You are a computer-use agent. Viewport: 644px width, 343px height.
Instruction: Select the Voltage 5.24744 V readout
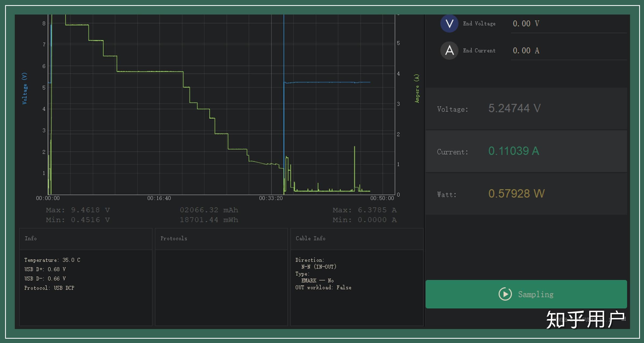click(x=514, y=109)
